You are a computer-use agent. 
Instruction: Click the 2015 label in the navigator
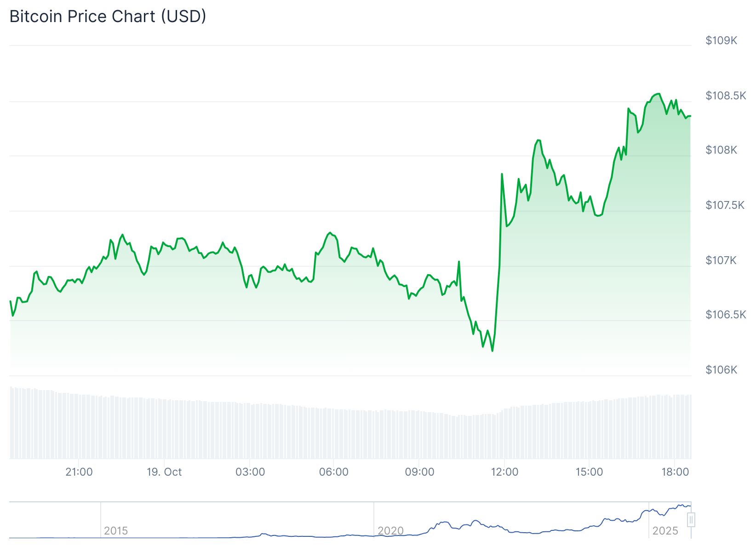coord(116,531)
